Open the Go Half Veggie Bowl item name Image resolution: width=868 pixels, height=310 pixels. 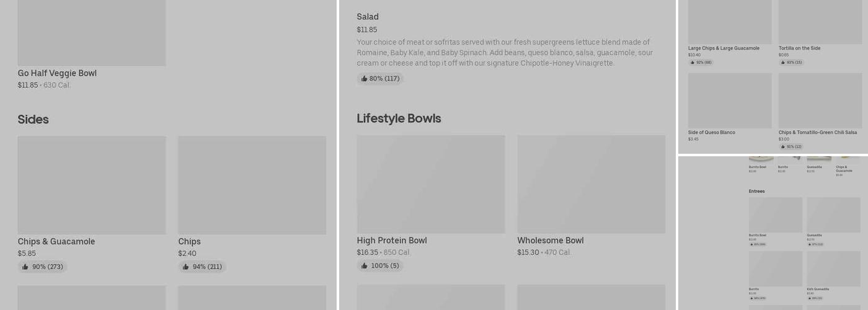(57, 73)
